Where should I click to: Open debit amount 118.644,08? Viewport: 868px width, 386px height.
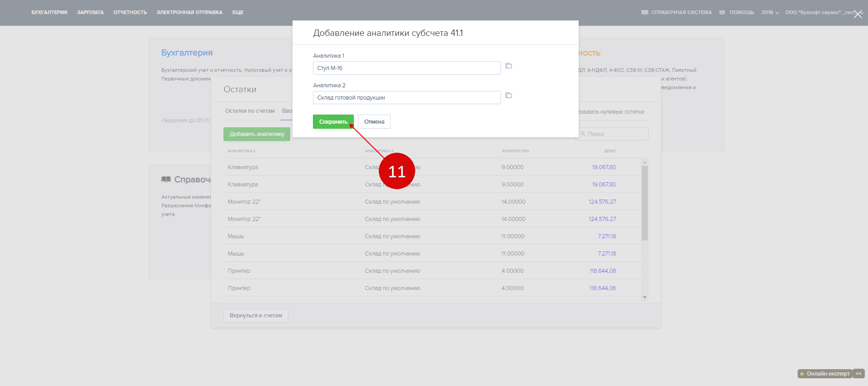click(x=603, y=271)
